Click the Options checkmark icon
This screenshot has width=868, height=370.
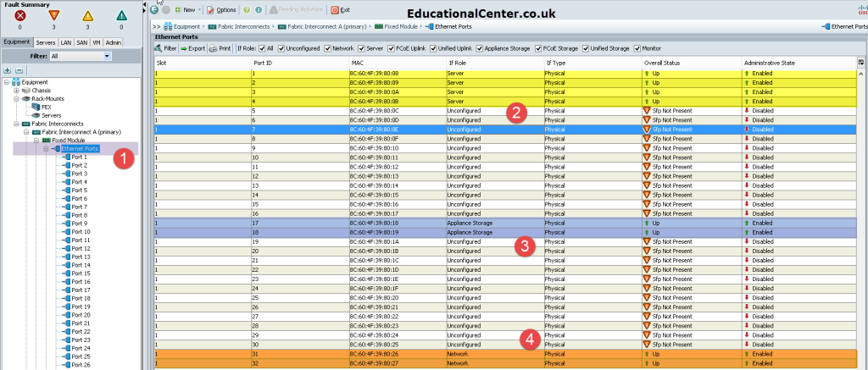coord(210,10)
